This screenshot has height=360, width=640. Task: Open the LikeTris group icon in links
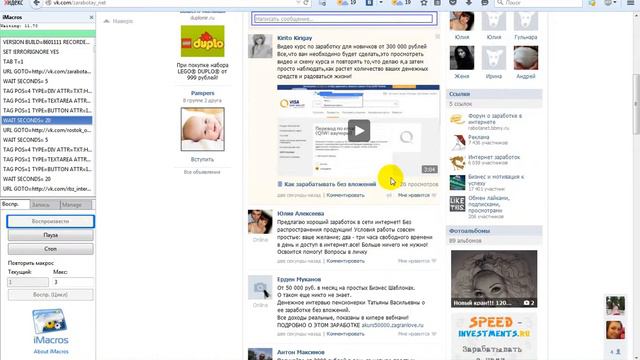457,204
